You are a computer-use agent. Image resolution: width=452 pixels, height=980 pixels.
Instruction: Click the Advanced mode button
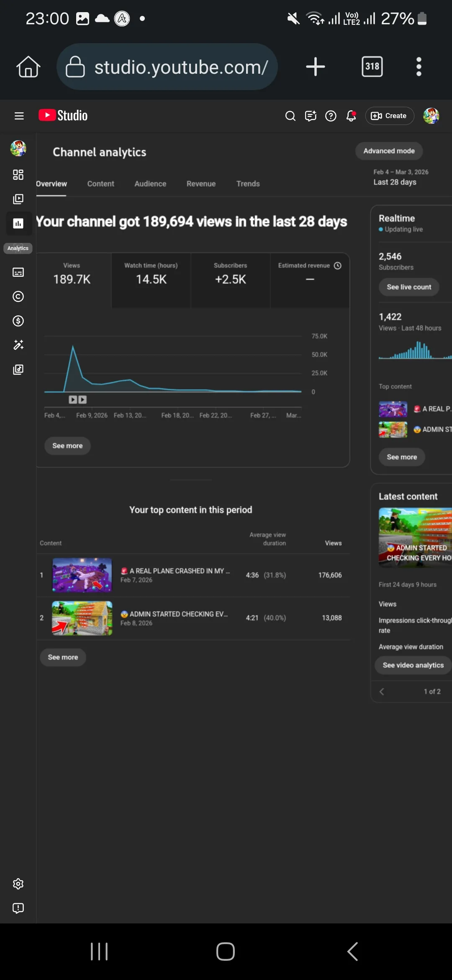pos(389,151)
